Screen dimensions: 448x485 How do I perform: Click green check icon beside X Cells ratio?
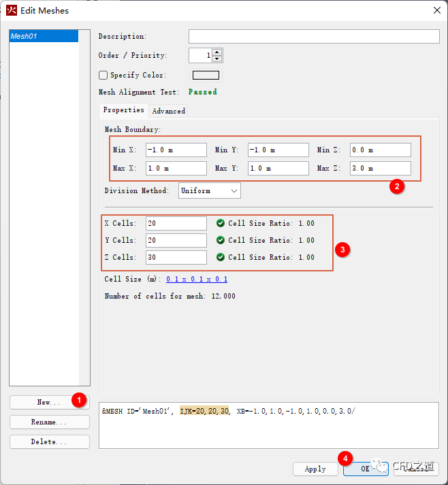(221, 223)
